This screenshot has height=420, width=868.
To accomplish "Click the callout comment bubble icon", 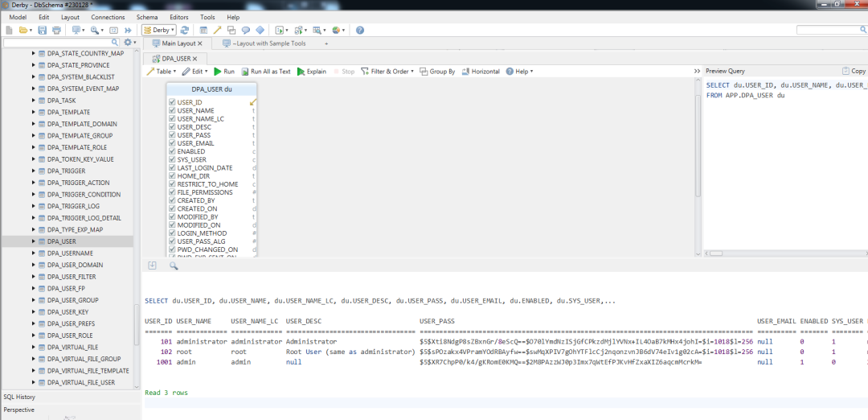I will point(246,30).
